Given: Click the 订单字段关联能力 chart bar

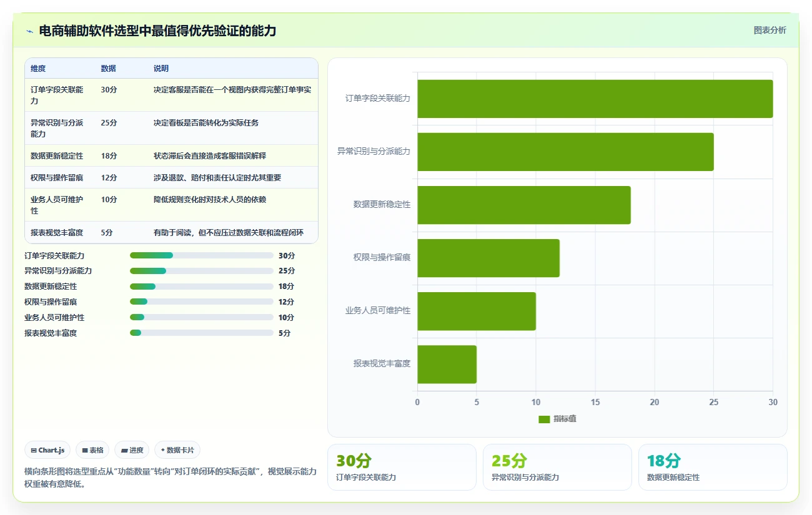Looking at the screenshot, I should 595,99.
